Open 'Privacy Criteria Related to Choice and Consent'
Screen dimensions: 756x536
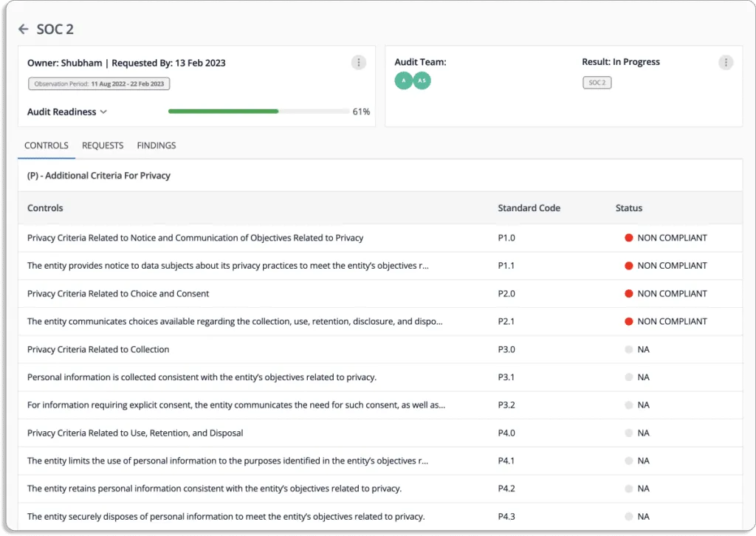coord(118,294)
